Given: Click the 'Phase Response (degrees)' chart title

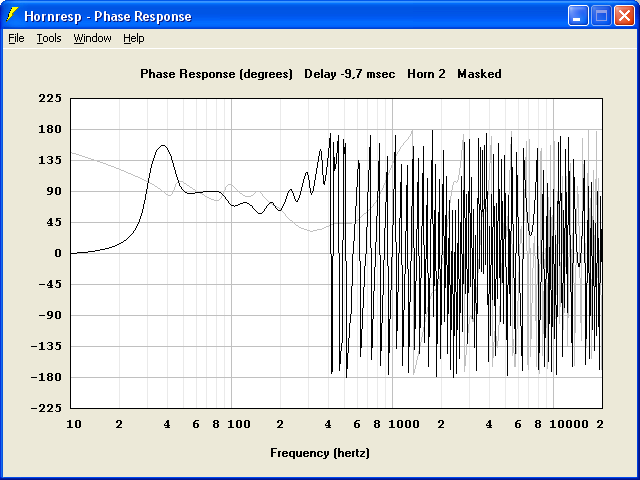Looking at the screenshot, I should (216, 74).
